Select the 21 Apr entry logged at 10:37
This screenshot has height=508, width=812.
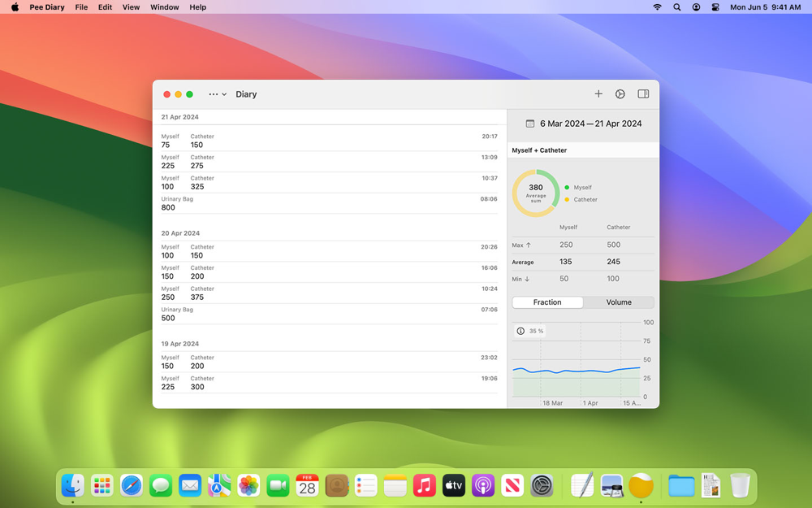tap(330, 182)
